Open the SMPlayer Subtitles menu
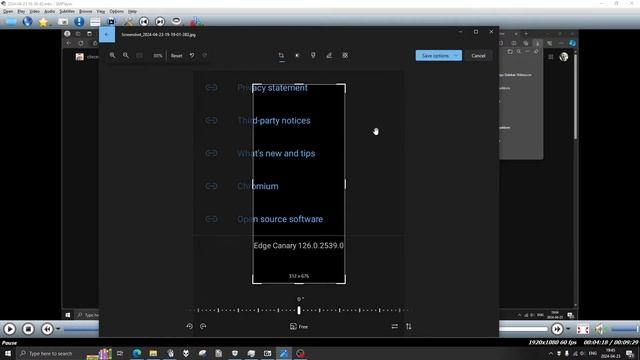Viewport: 640px width, 360px height. pos(67,11)
